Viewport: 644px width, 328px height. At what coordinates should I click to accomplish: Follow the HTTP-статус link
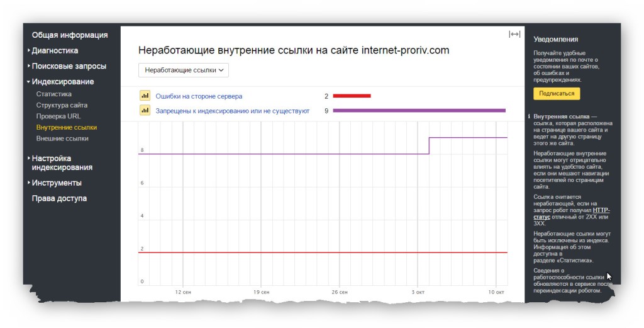click(x=572, y=213)
